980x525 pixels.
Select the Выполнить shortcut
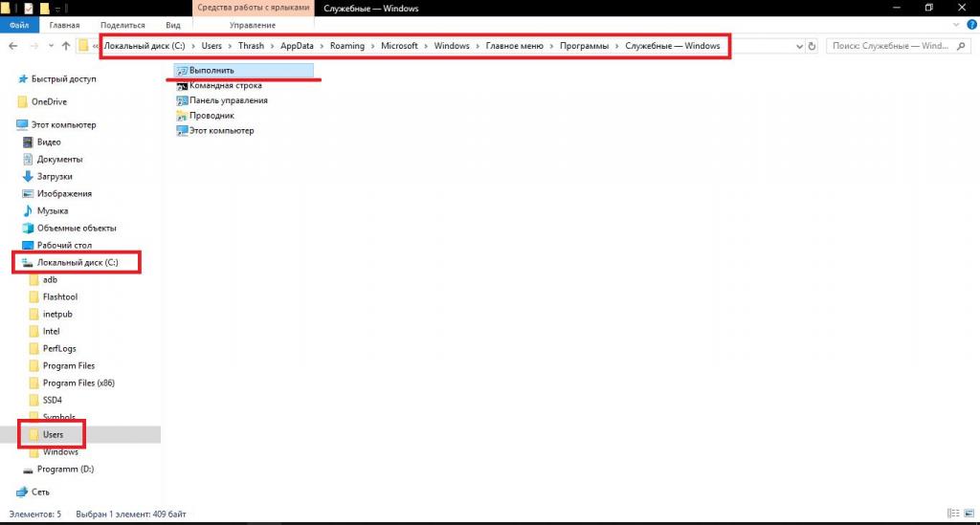pos(244,71)
